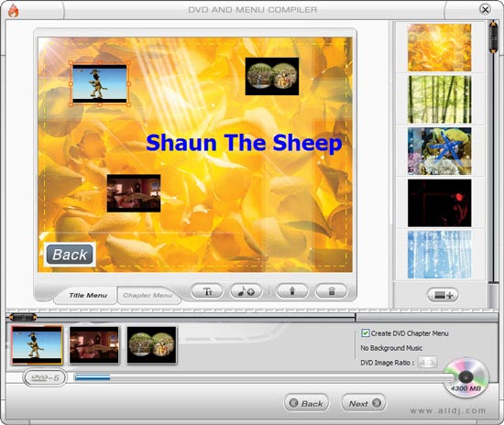Screen dimensions: 504x425
Task: Click the Next navigation button
Action: tap(364, 403)
